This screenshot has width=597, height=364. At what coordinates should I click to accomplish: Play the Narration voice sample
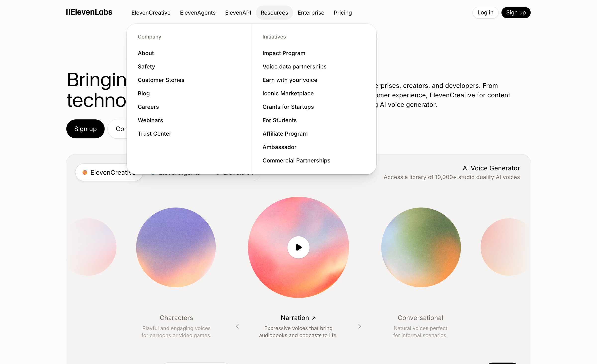pos(298,247)
